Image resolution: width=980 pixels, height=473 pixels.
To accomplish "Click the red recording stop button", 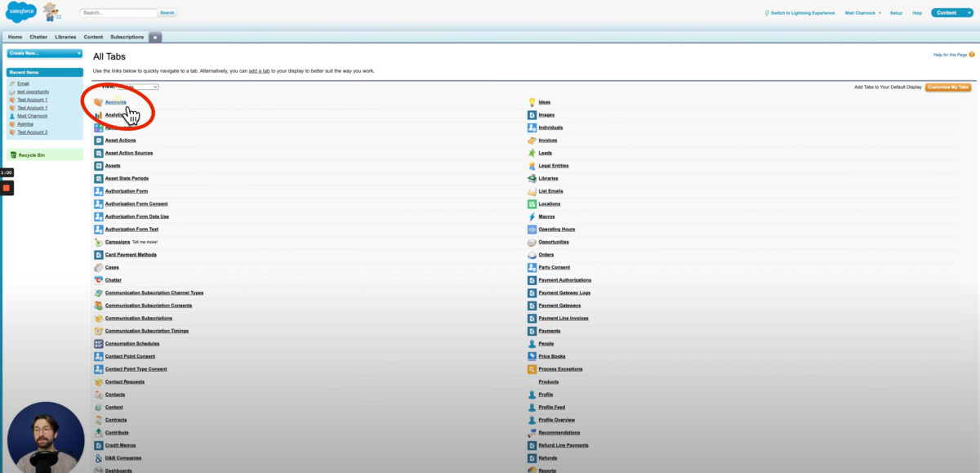I will pyautogui.click(x=7, y=188).
